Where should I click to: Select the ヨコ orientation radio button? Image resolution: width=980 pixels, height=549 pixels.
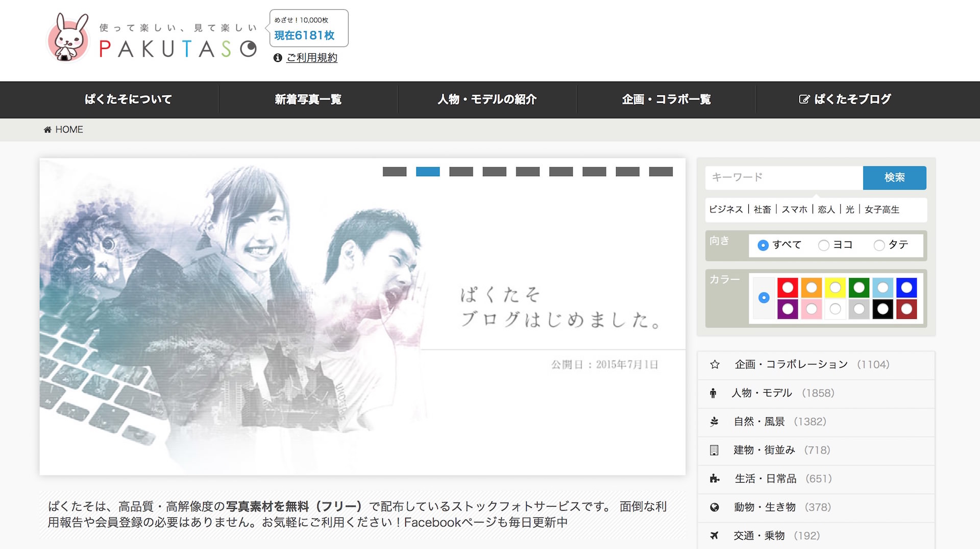(823, 246)
